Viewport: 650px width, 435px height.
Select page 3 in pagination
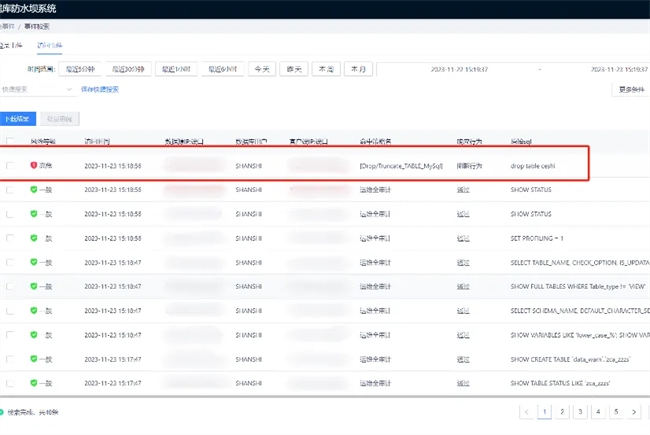tap(580, 412)
